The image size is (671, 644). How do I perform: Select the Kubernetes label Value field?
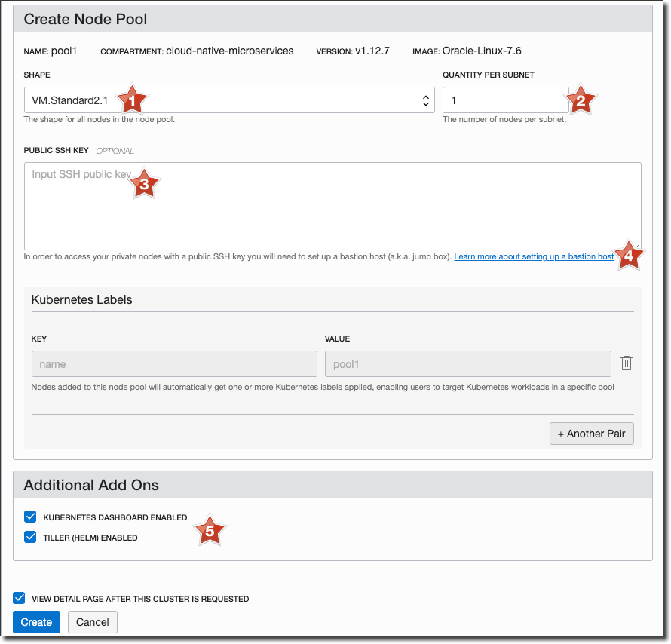pyautogui.click(x=467, y=364)
